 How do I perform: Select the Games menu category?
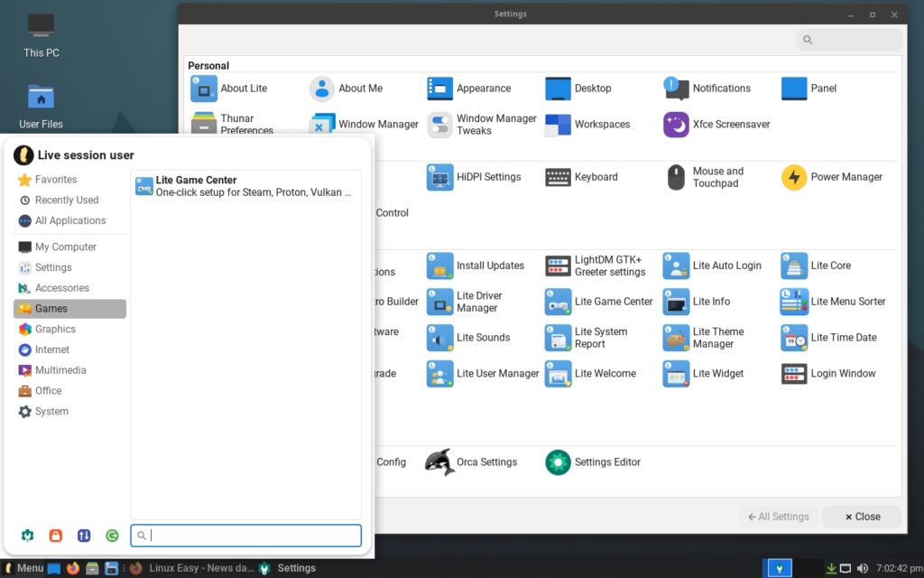(69, 309)
